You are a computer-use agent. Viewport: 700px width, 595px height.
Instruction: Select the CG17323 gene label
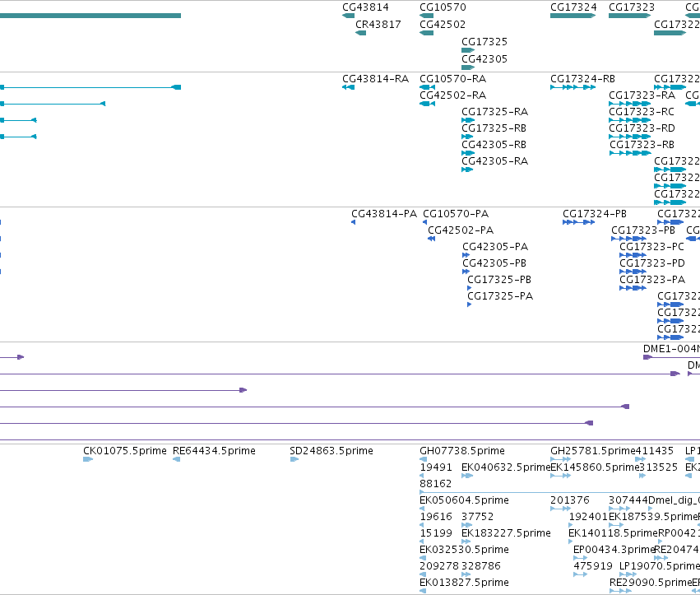pos(631,7)
